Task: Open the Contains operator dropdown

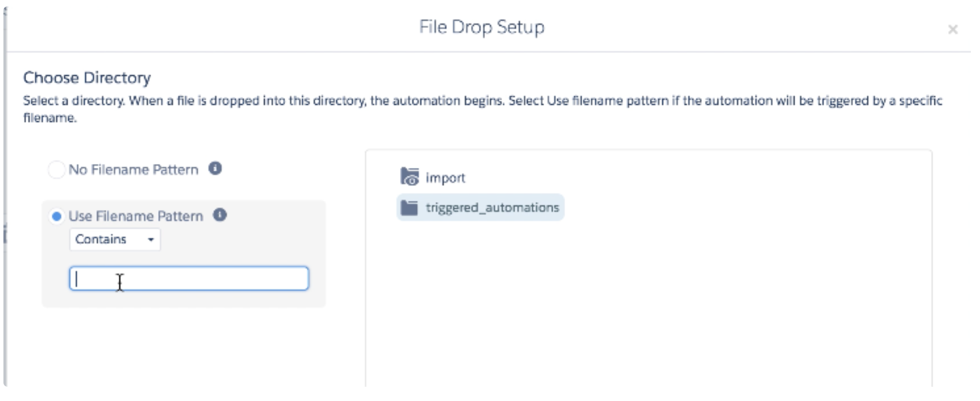Action: pos(114,239)
